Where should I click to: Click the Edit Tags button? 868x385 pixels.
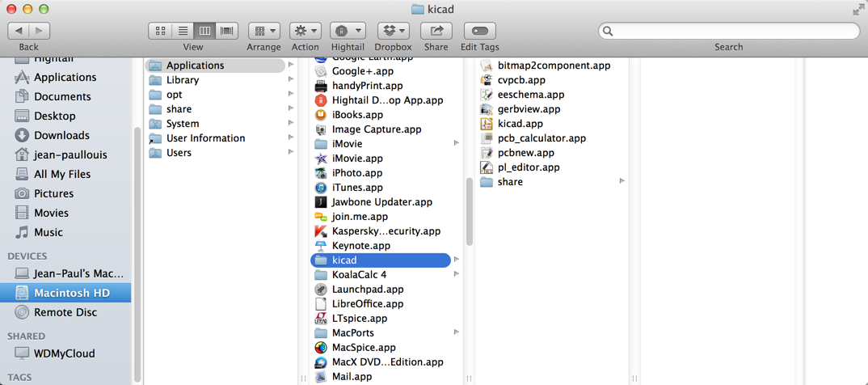[479, 31]
